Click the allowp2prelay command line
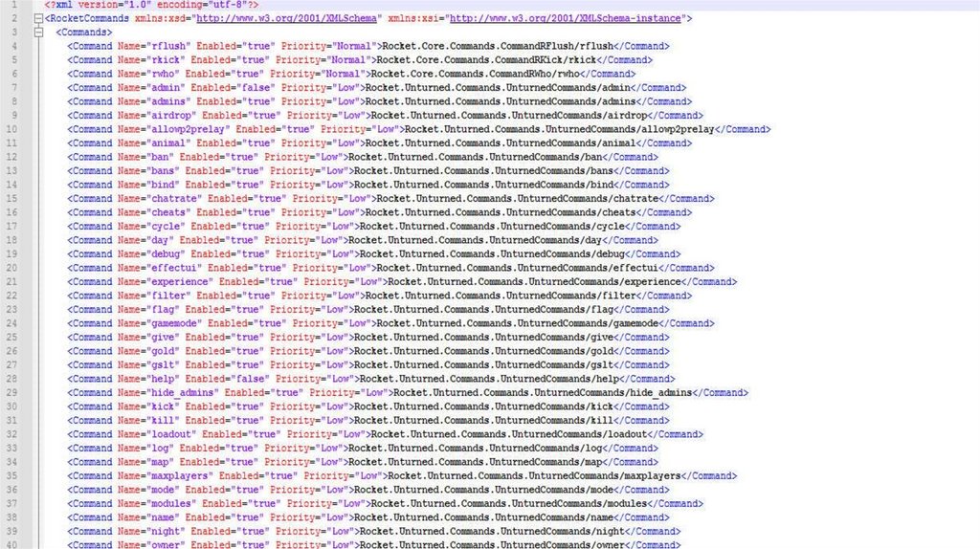Image resolution: width=980 pixels, height=549 pixels. 419,129
